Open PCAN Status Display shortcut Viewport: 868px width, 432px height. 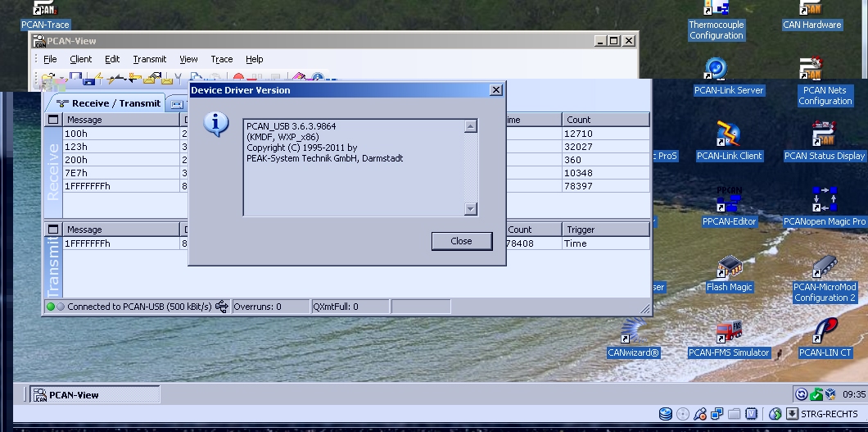(825, 141)
